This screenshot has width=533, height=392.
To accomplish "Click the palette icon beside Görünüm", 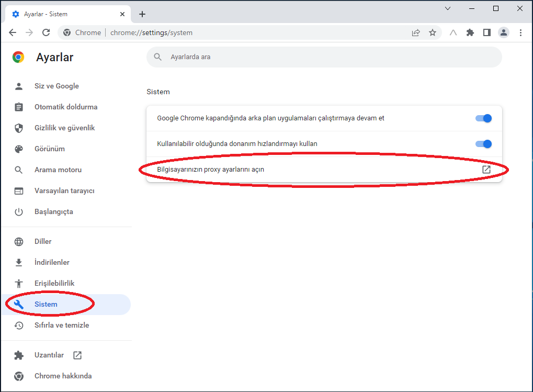I will [x=19, y=149].
